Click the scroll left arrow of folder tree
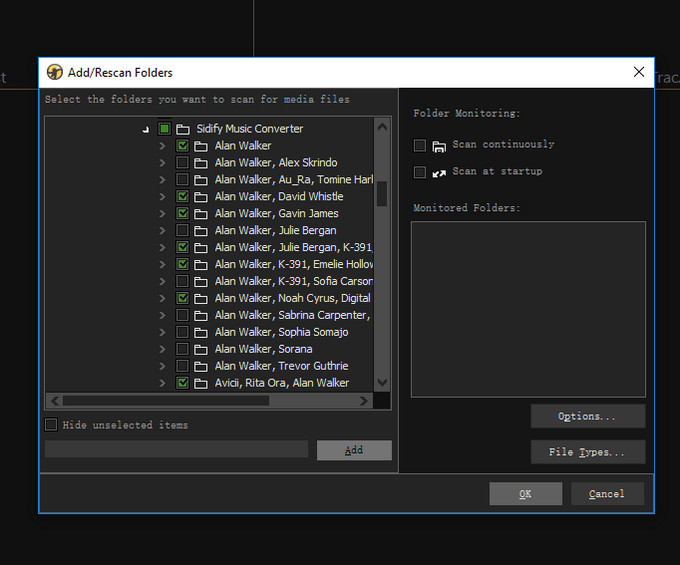The width and height of the screenshot is (680, 565). (55, 401)
